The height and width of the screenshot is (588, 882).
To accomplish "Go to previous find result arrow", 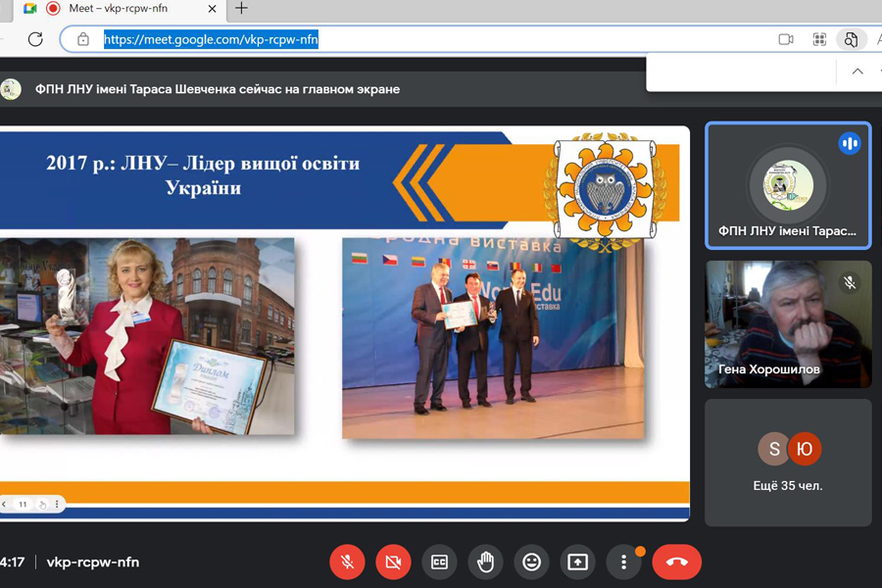I will tap(857, 72).
